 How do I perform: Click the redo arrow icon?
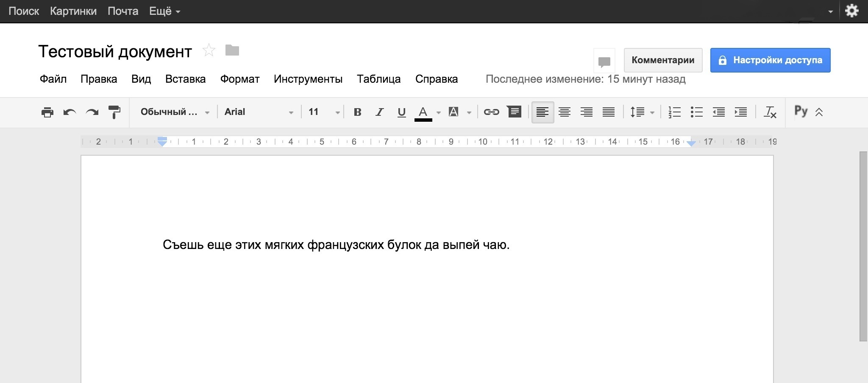tap(92, 112)
